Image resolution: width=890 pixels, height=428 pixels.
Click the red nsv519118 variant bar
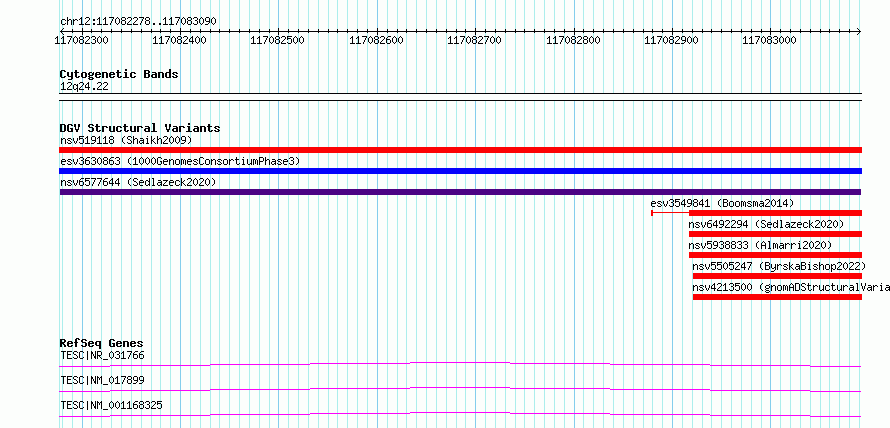coord(460,150)
